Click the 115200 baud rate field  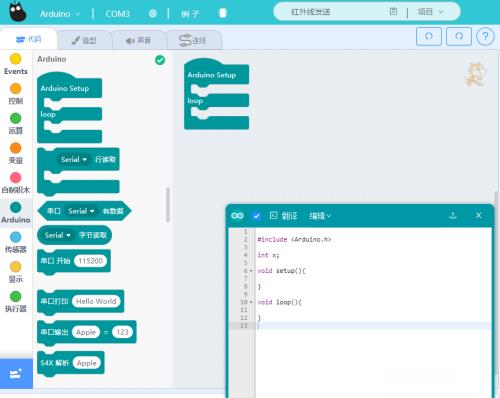(90, 261)
